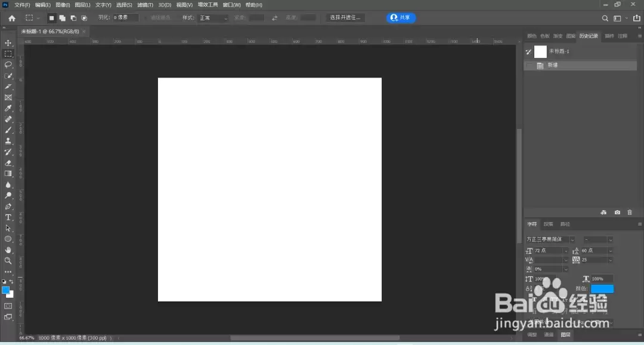Image resolution: width=644 pixels, height=345 pixels.
Task: Select the Brush tool
Action: coord(8,130)
